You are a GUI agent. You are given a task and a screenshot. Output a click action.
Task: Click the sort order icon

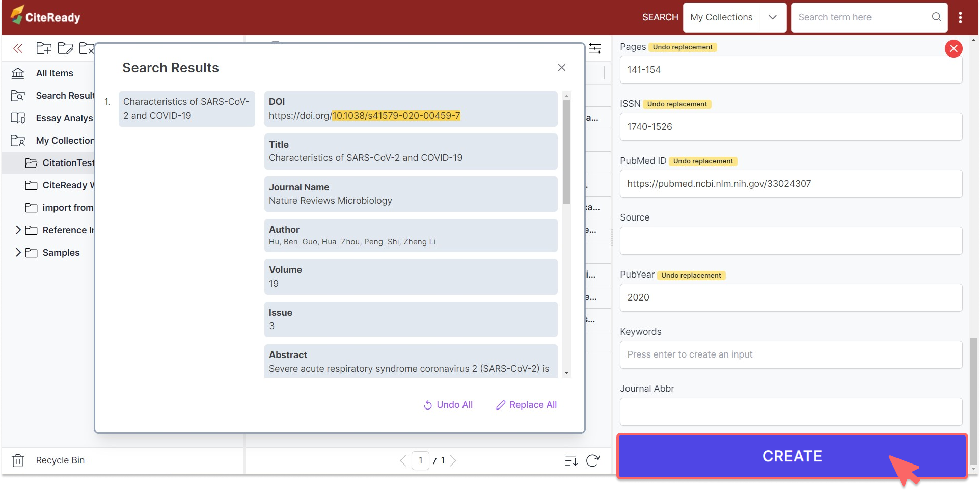coord(571,460)
